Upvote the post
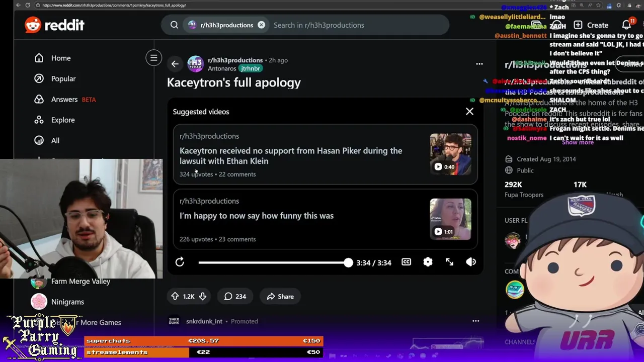The width and height of the screenshot is (644, 362). (x=175, y=297)
